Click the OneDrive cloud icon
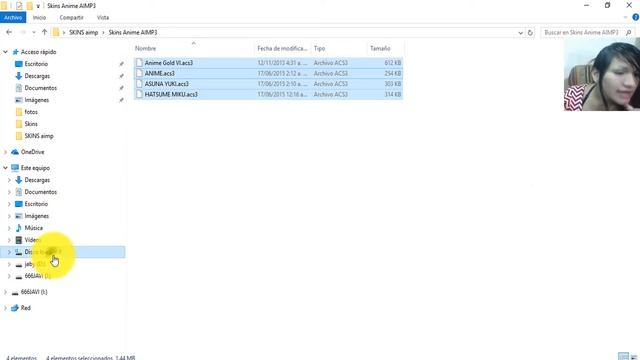This screenshot has height=360, width=640. (x=15, y=152)
